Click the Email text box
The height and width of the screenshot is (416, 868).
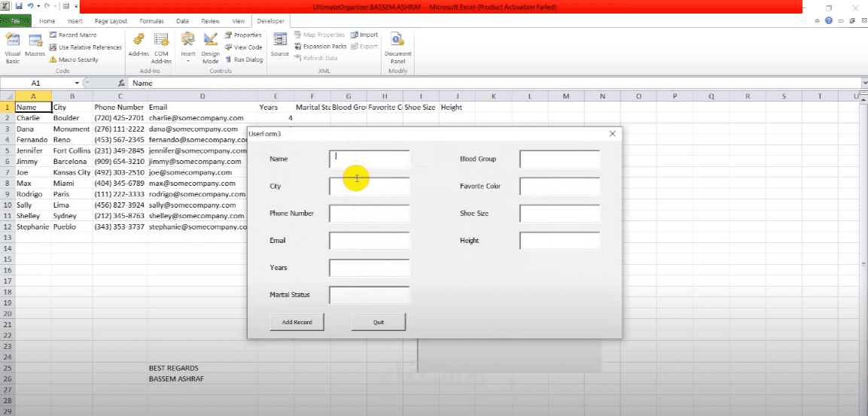pos(370,241)
